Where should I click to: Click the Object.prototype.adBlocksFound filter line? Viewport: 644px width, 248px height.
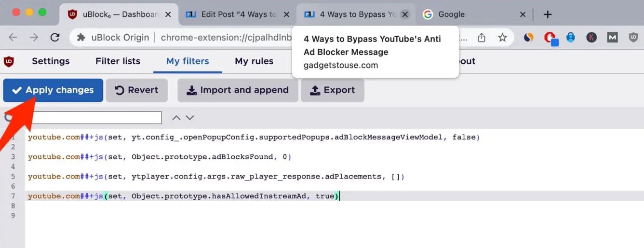[x=160, y=157]
